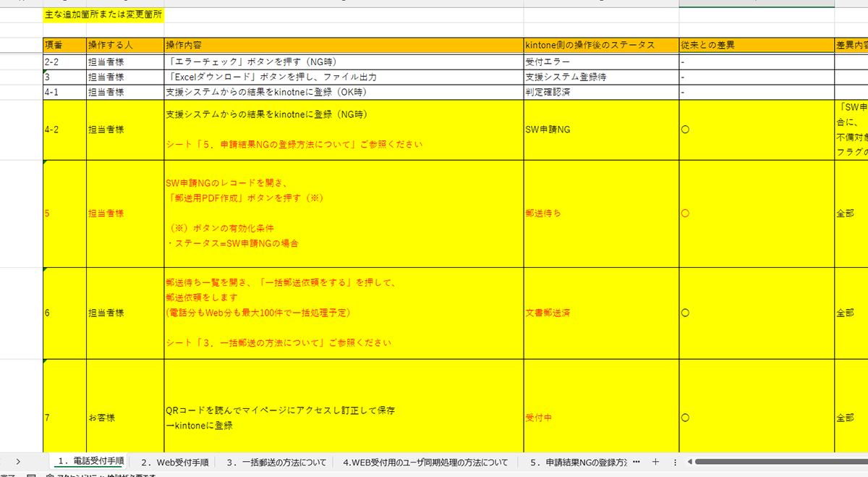
Task: Click the horizontal scrollbar left arrow
Action: tap(690, 461)
